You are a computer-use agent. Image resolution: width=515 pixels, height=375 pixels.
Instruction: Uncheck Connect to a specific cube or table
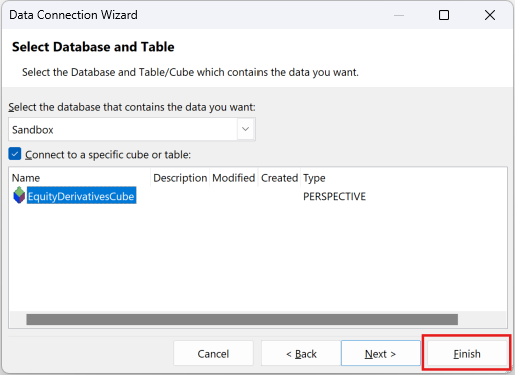[x=15, y=154]
